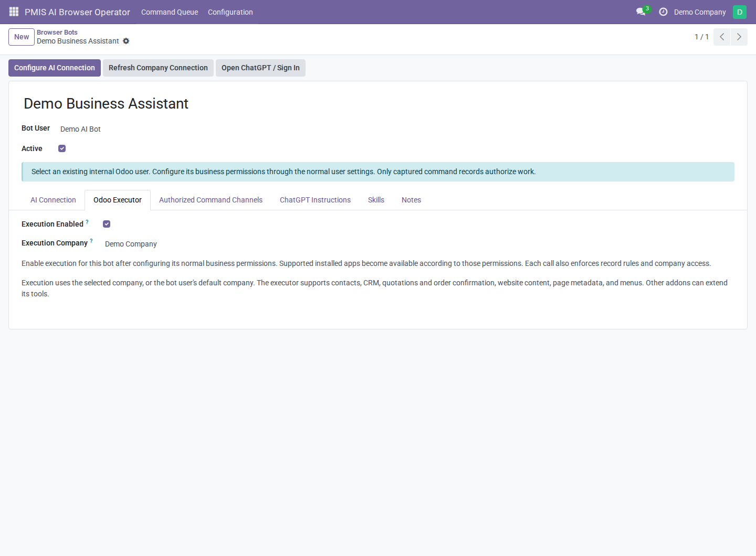Image resolution: width=756 pixels, height=556 pixels.
Task: Click the Bot User label
Action: pos(36,128)
